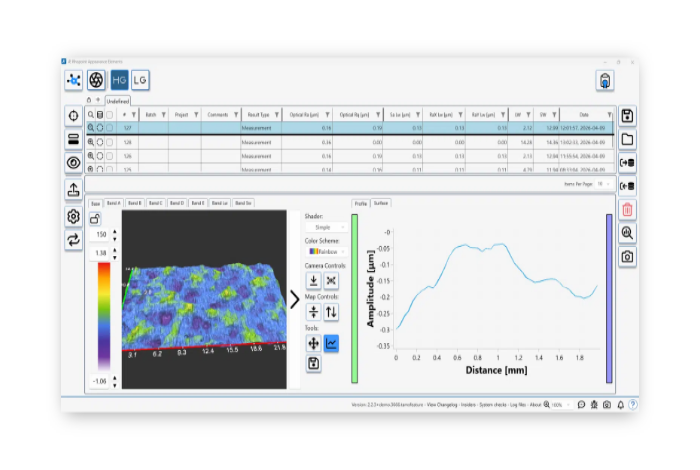Open the Log files link
The image size is (700, 470).
[x=518, y=405]
